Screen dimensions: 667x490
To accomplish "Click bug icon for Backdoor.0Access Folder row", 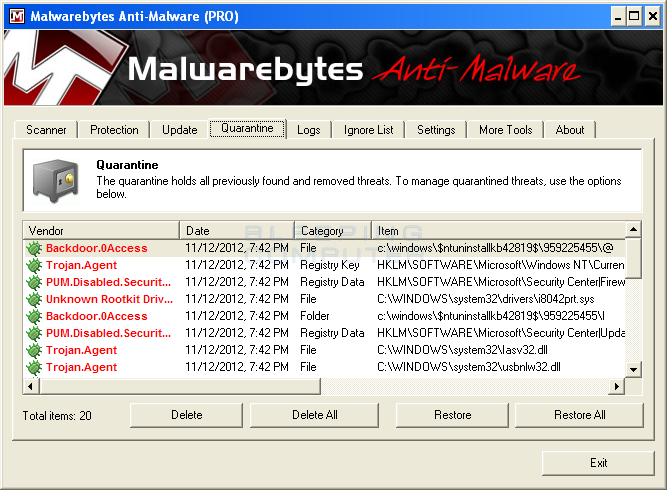I will pos(34,316).
